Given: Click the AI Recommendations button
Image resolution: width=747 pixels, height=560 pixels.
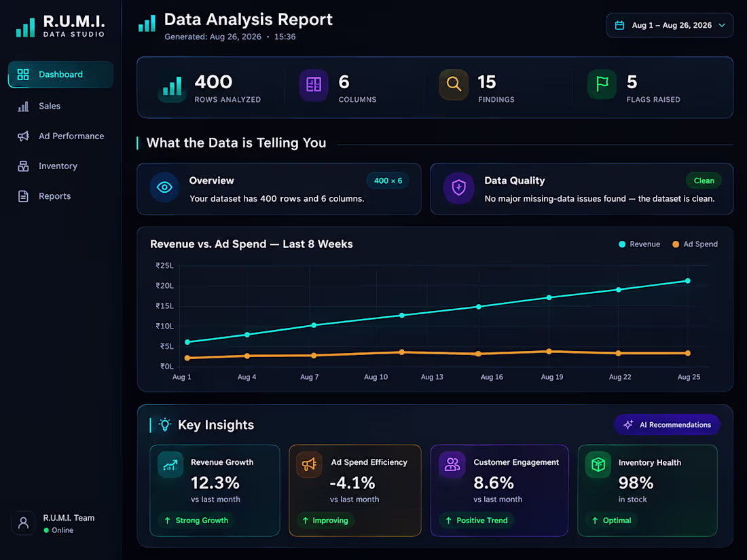Looking at the screenshot, I should coord(667,425).
